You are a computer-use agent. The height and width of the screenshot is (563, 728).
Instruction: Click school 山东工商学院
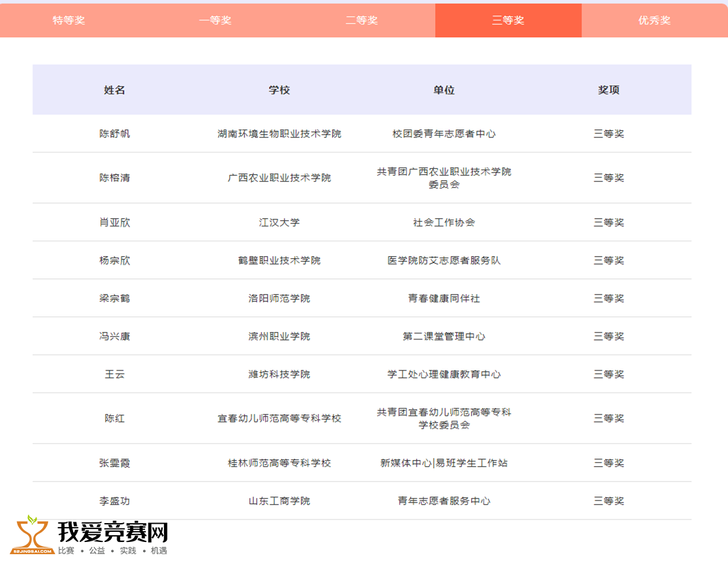[279, 501]
